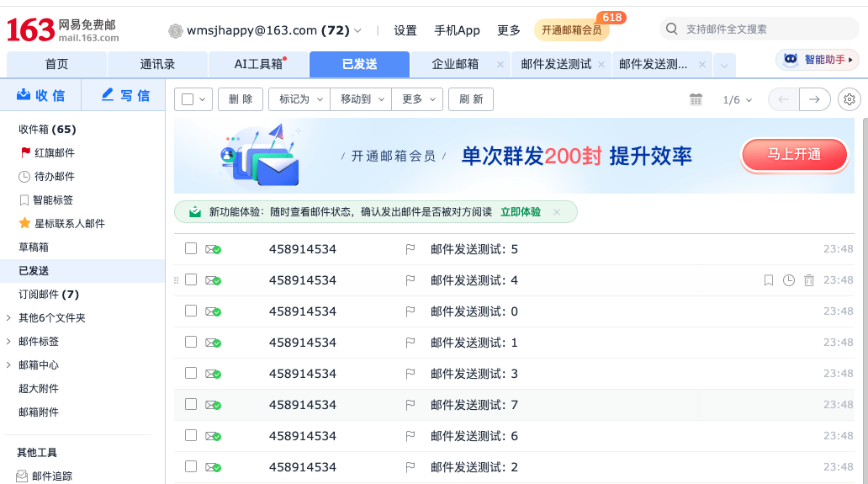This screenshot has width=868, height=484.
Task: Go to next page arrow
Action: [x=814, y=99]
